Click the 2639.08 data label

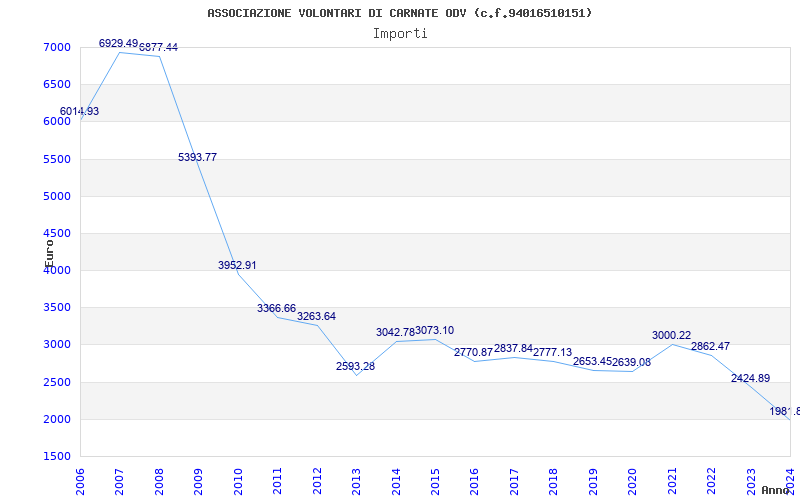point(632,362)
